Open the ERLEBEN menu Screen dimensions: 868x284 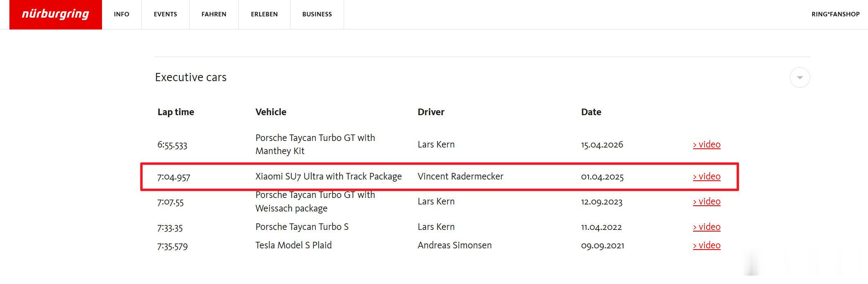(264, 14)
